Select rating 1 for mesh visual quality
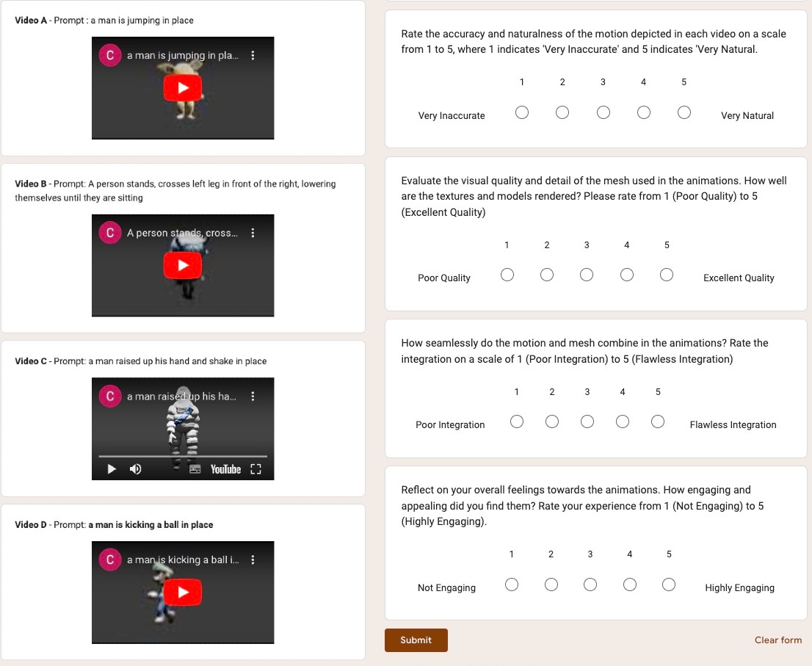The height and width of the screenshot is (666, 812). (x=507, y=275)
